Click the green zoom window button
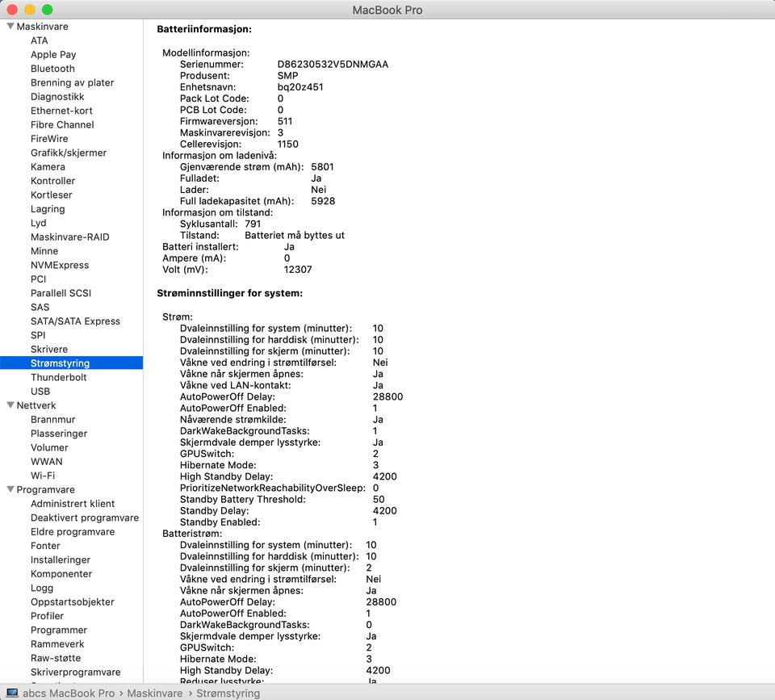775x700 pixels. pos(48,10)
